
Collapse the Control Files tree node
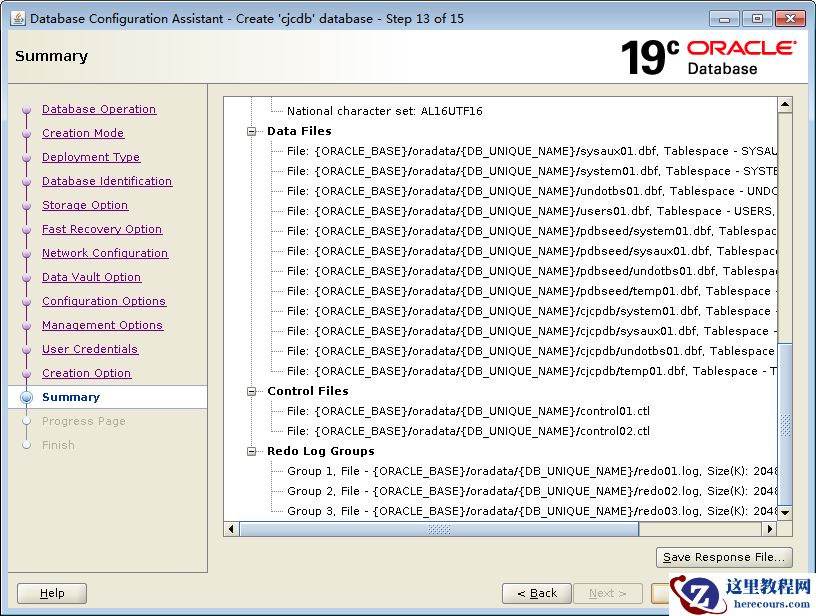tap(252, 391)
